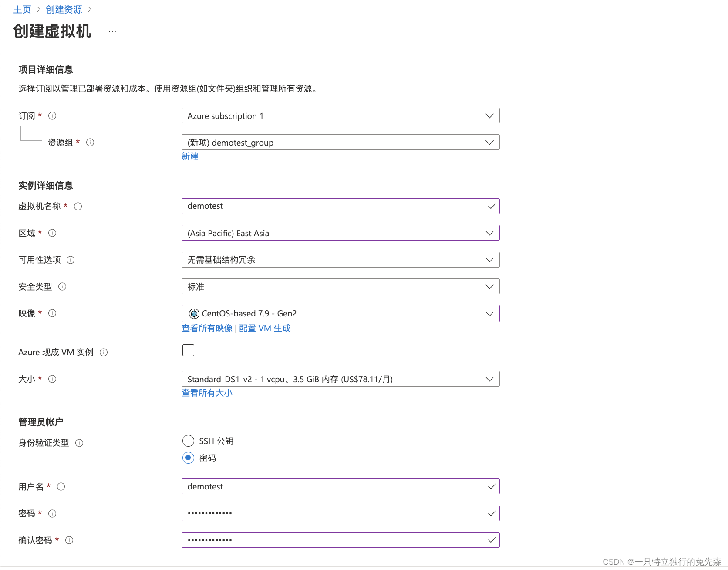Screen dimensions: 728x570
Task: Click info icon beside 用户名
Action: click(x=61, y=487)
